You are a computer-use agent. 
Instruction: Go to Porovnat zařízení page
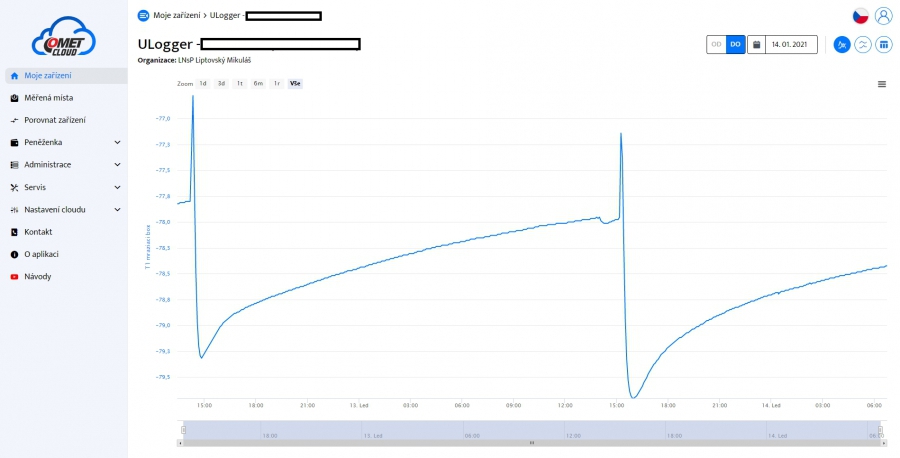coord(54,120)
